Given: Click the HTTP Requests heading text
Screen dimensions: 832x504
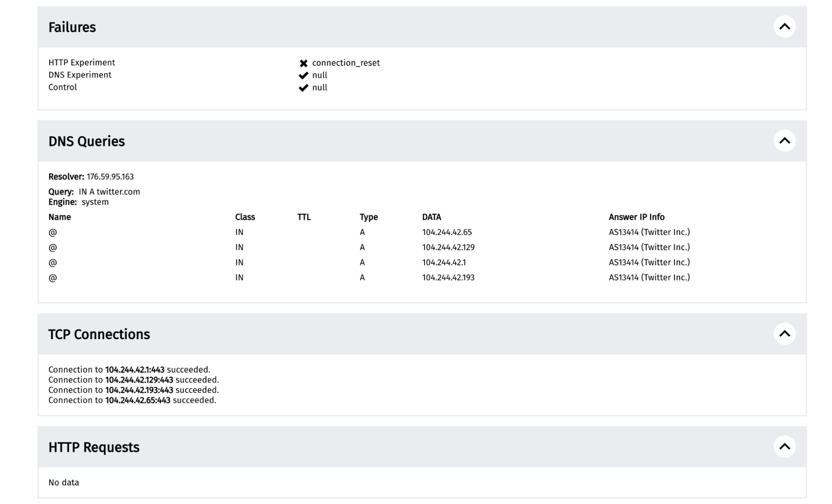Looking at the screenshot, I should (x=94, y=447).
